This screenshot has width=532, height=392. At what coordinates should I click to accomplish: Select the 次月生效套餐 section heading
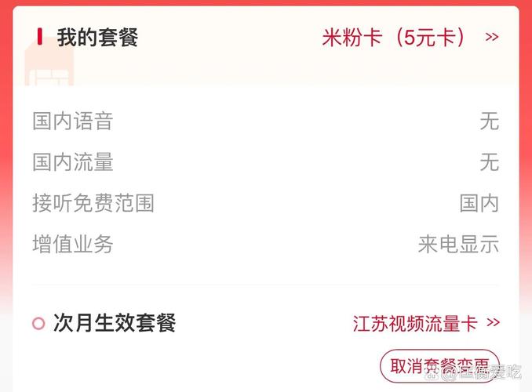[115, 322]
